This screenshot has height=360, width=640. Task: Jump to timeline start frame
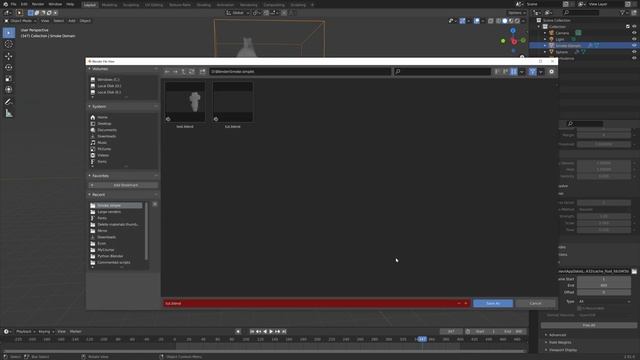point(252,331)
